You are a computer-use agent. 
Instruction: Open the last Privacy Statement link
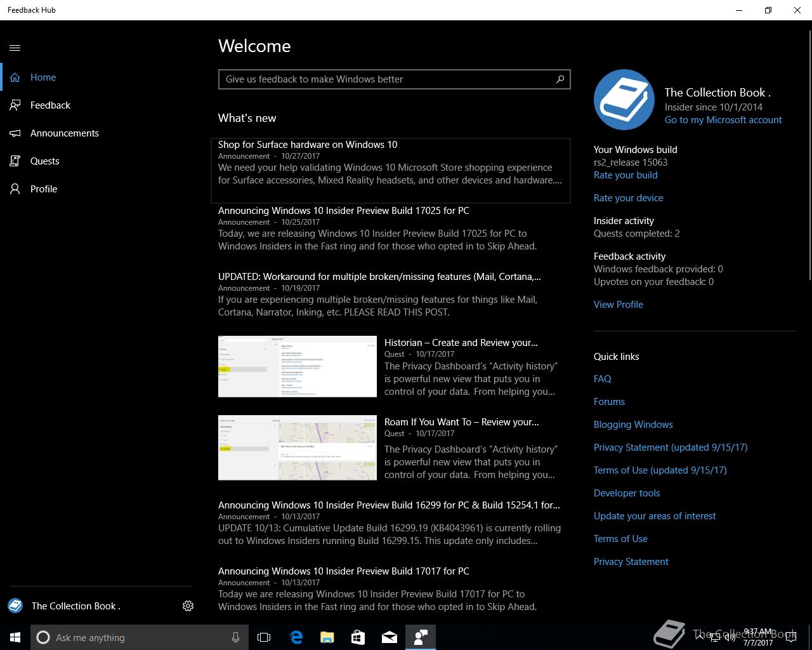click(x=631, y=562)
